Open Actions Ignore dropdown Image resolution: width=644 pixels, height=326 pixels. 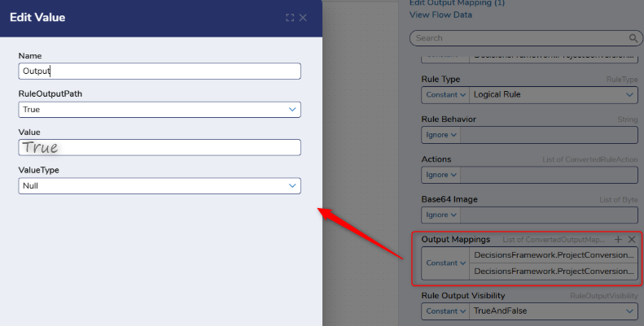click(x=441, y=175)
